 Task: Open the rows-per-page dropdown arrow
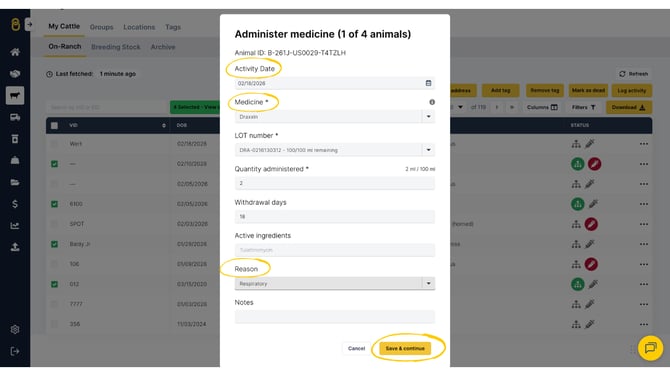[x=460, y=107]
